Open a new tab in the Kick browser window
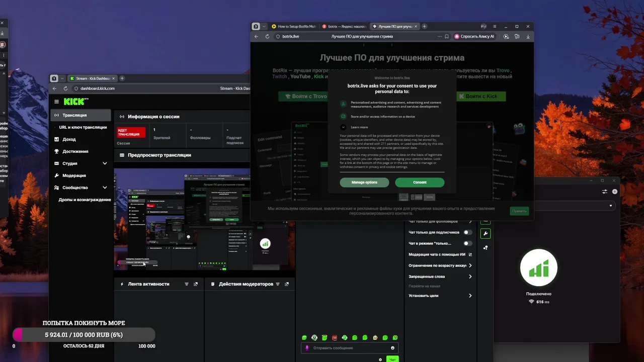This screenshot has height=362, width=644. [122, 78]
